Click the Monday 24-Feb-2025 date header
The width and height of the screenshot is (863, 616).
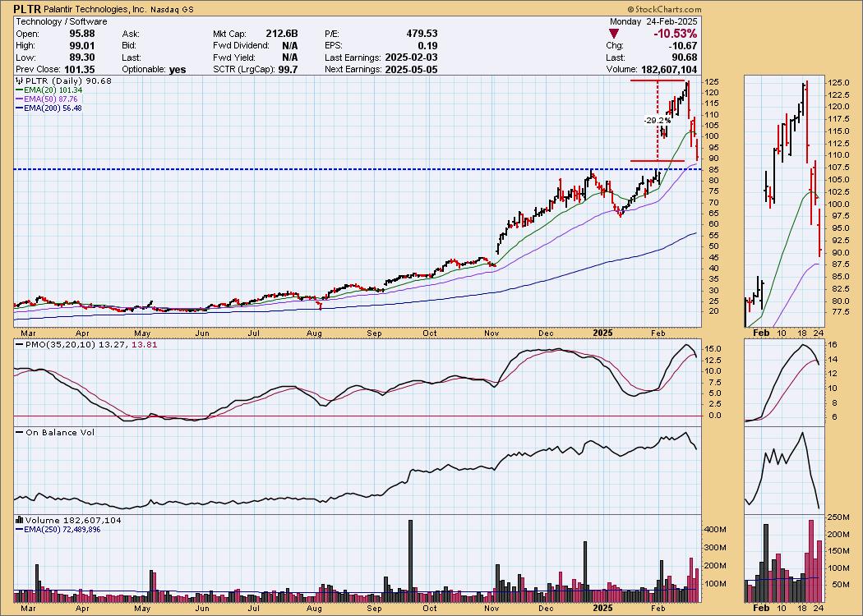[653, 21]
